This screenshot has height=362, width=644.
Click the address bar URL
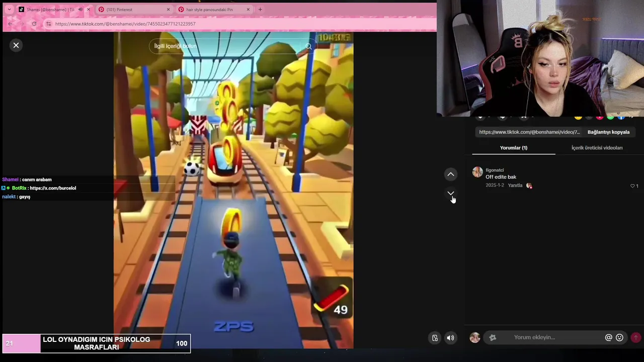pyautogui.click(x=125, y=24)
